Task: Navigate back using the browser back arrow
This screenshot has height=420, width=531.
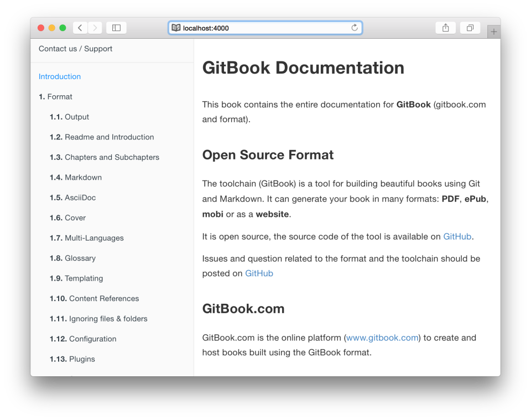Action: click(79, 27)
